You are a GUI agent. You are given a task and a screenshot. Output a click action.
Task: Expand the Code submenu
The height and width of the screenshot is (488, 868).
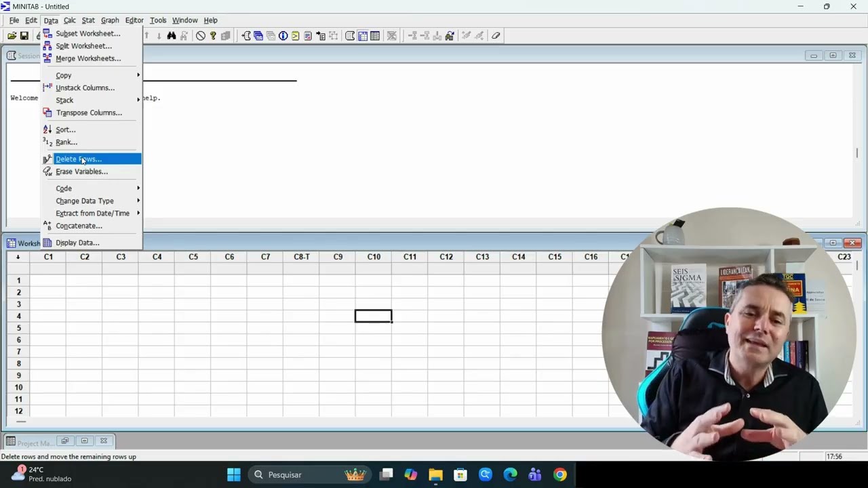pyautogui.click(x=92, y=188)
